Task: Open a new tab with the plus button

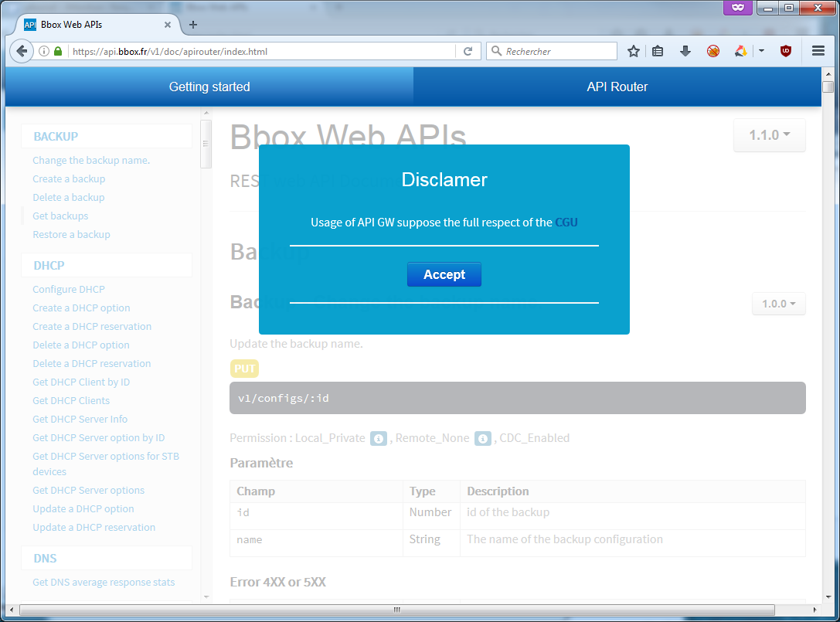Action: coord(193,25)
